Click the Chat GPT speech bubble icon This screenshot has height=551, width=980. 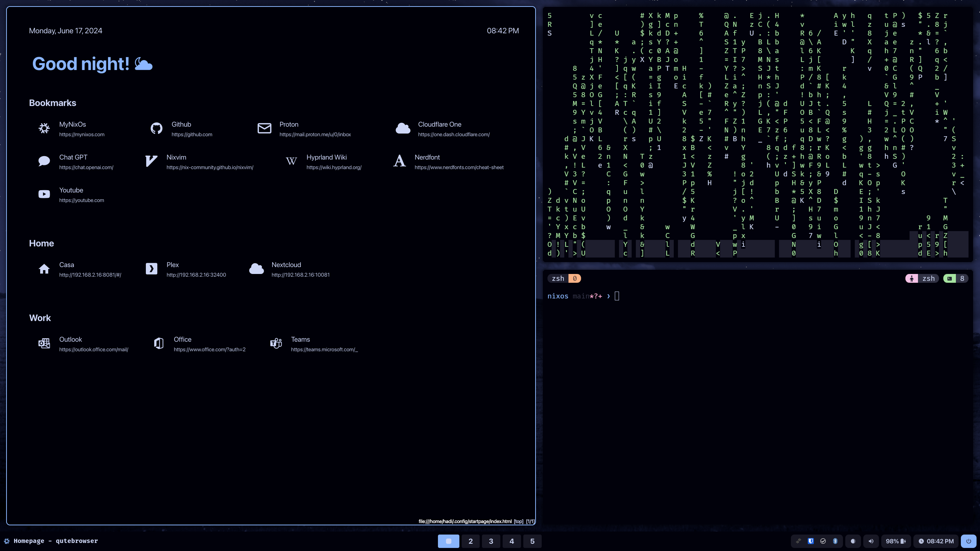44,161
